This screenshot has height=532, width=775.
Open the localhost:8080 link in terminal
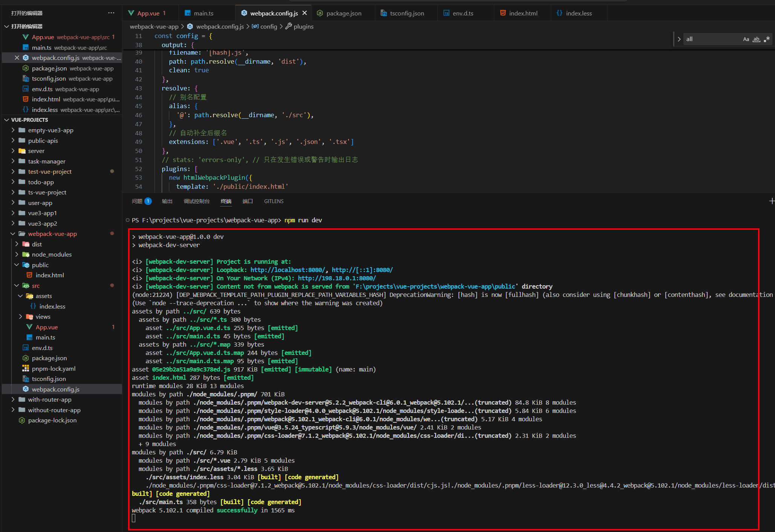point(288,270)
